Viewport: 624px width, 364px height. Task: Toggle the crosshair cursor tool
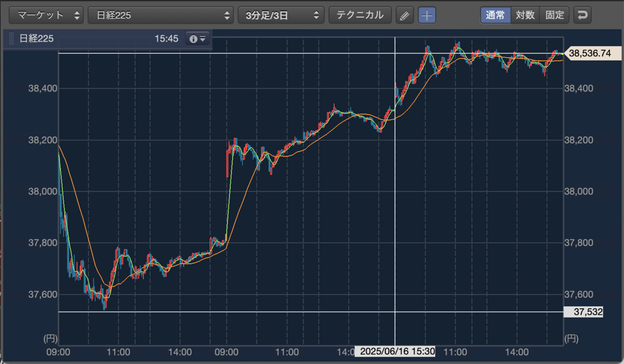pos(427,15)
